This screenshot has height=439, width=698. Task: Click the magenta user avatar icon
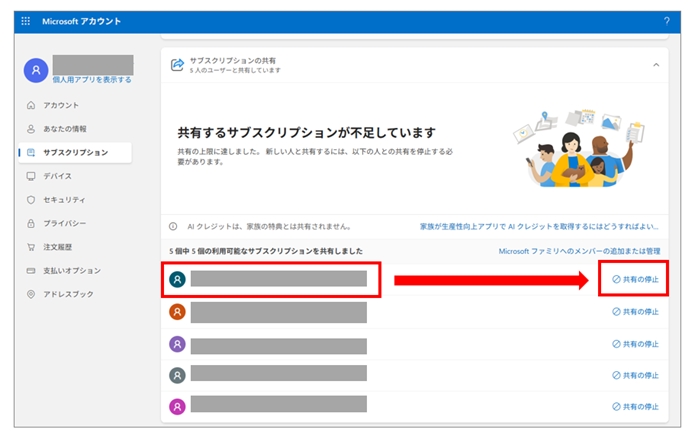tap(177, 406)
